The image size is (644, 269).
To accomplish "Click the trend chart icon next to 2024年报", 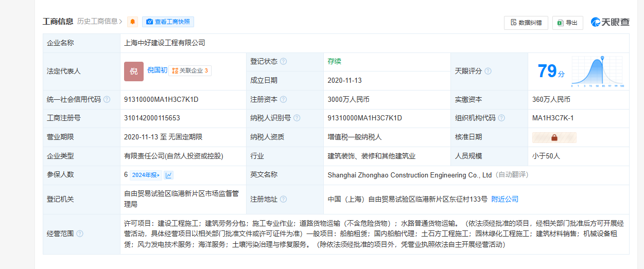I will [x=169, y=175].
